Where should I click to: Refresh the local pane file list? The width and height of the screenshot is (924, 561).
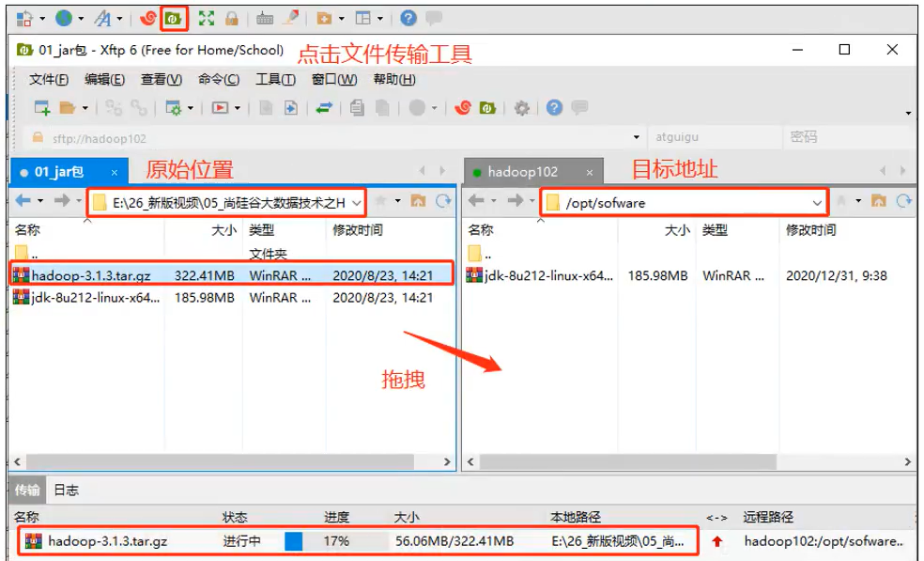click(x=443, y=201)
